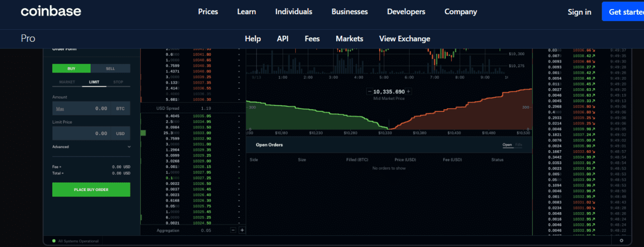Screen dimensions: 644x247
Task: Click the Get started button
Action: tap(623, 12)
